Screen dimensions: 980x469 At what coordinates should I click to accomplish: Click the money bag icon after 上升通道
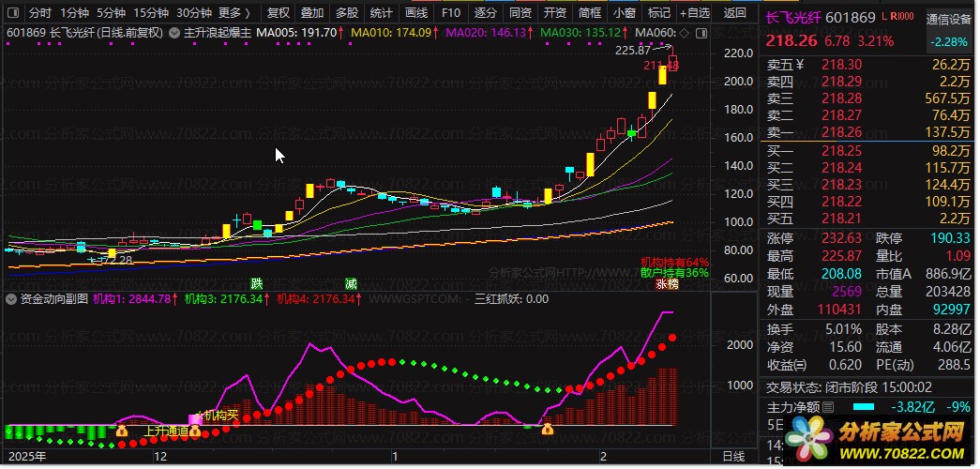(195, 431)
